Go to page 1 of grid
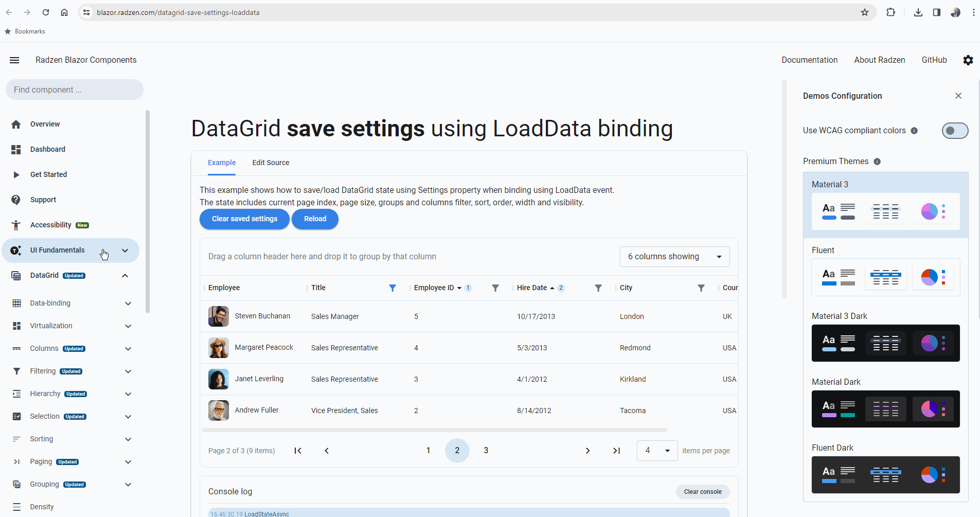This screenshot has width=980, height=517. tap(428, 451)
